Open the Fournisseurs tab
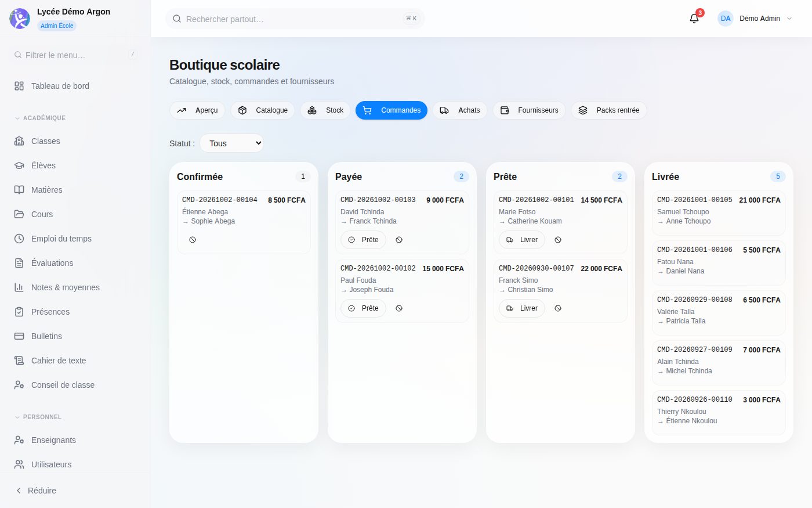Viewport: 812px width, 508px height. click(x=529, y=110)
